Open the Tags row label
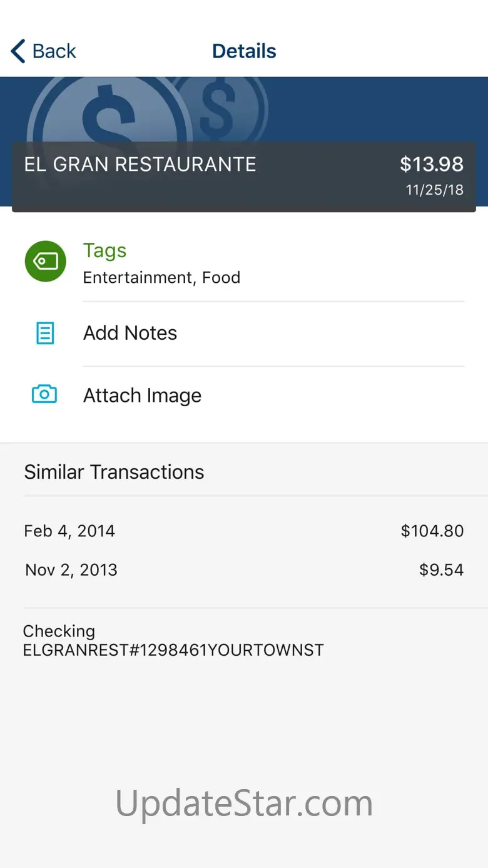 coord(104,250)
